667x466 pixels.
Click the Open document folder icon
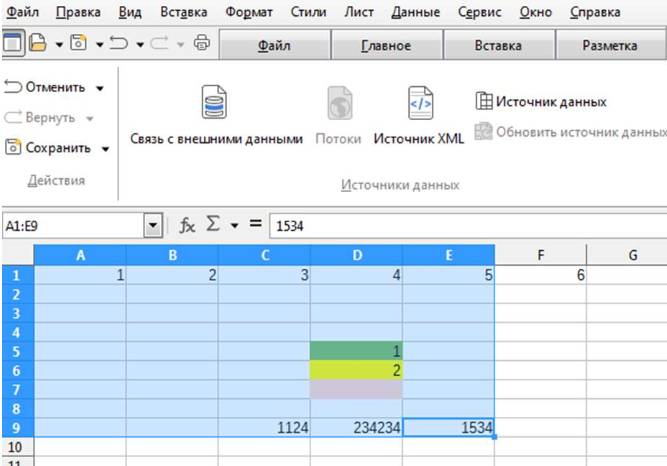coord(37,43)
